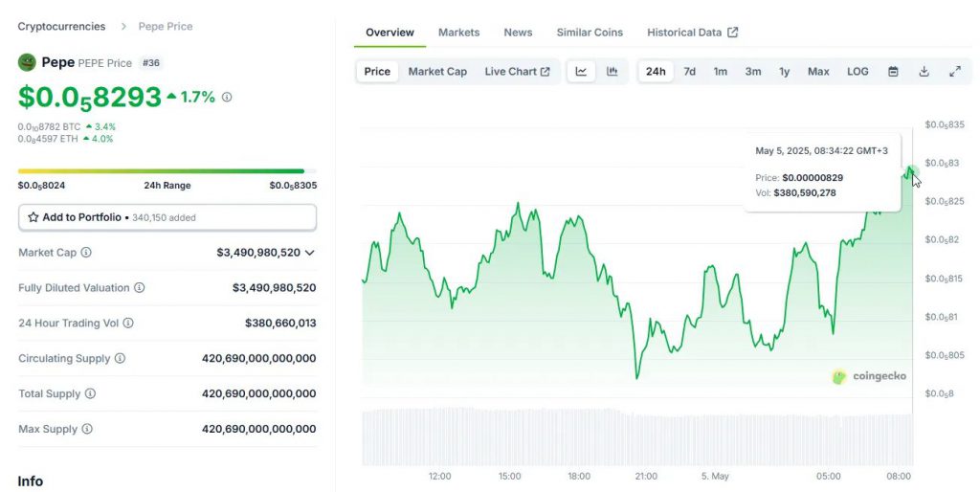Screen dimensions: 980x492
Task: Select the Max time range
Action: click(818, 71)
